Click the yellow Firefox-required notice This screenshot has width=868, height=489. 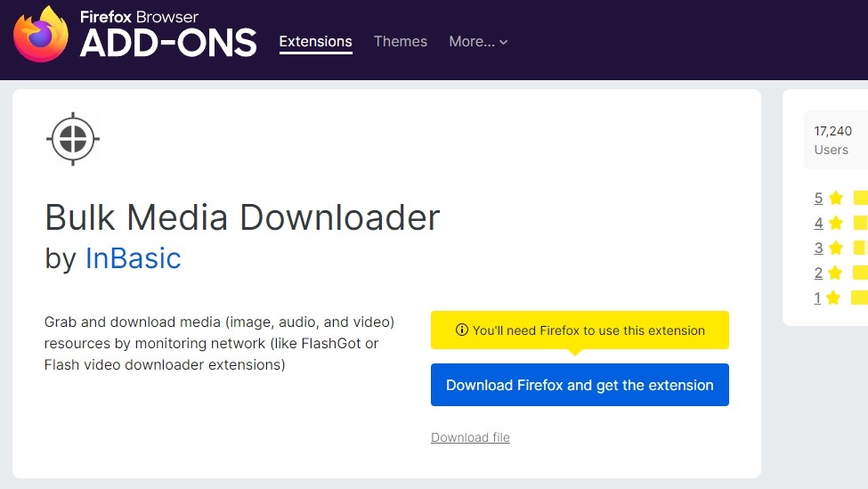pos(580,330)
